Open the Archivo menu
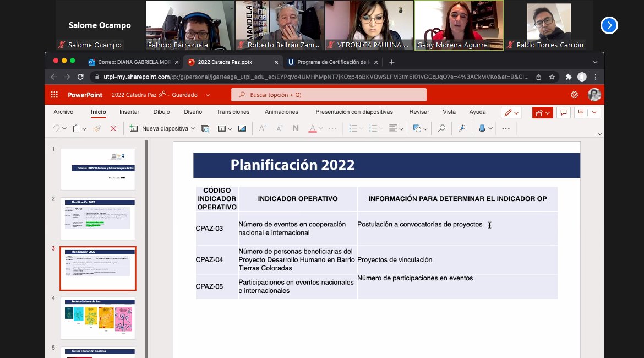This screenshot has width=644, height=358. pos(63,112)
